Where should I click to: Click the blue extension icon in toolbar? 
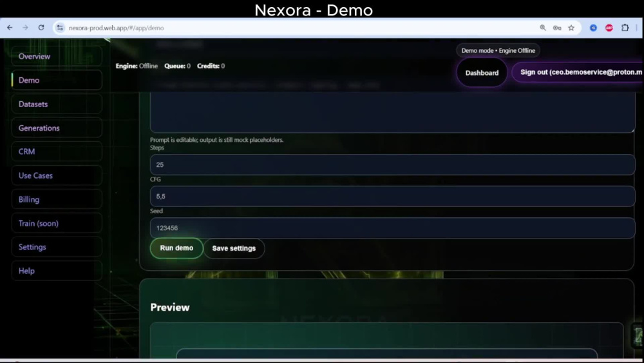point(594,28)
